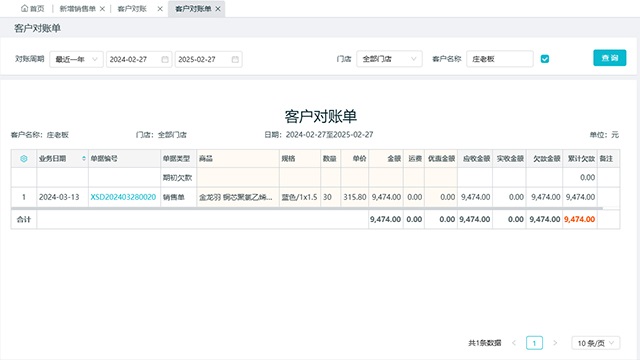
Task: Go to previous page arrow
Action: pos(514,343)
